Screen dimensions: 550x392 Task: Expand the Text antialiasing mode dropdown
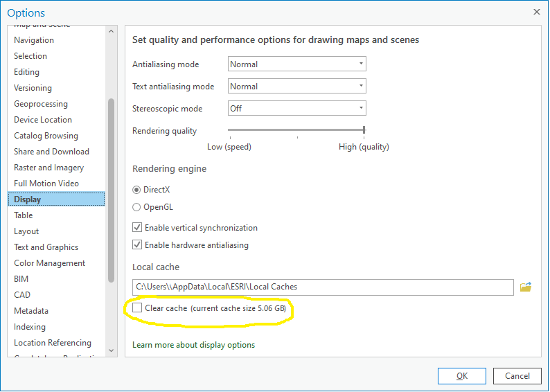click(x=296, y=87)
